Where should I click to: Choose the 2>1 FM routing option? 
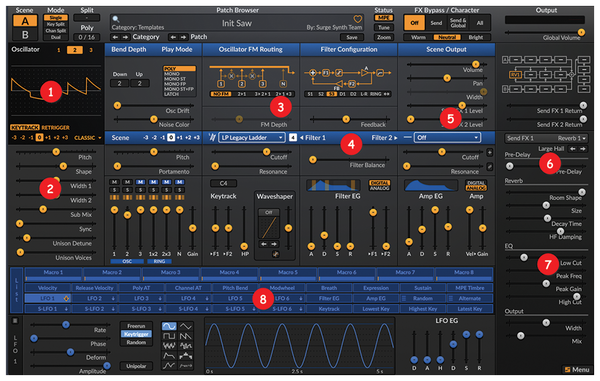pos(242,94)
